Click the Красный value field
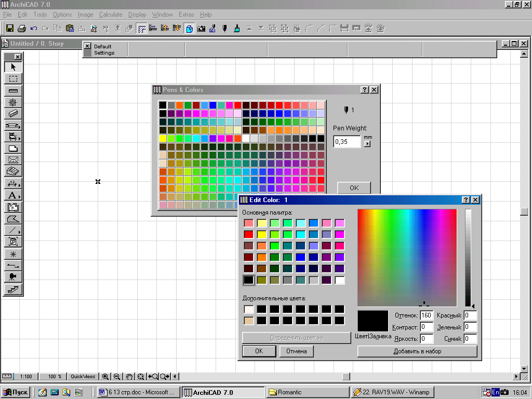 (x=470, y=315)
